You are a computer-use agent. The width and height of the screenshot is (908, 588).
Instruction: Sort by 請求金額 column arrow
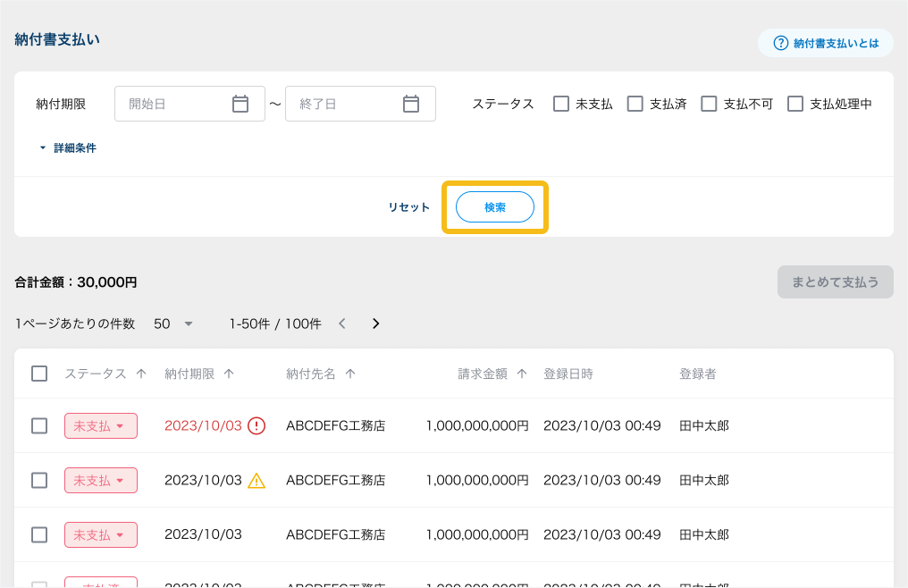pyautogui.click(x=522, y=374)
